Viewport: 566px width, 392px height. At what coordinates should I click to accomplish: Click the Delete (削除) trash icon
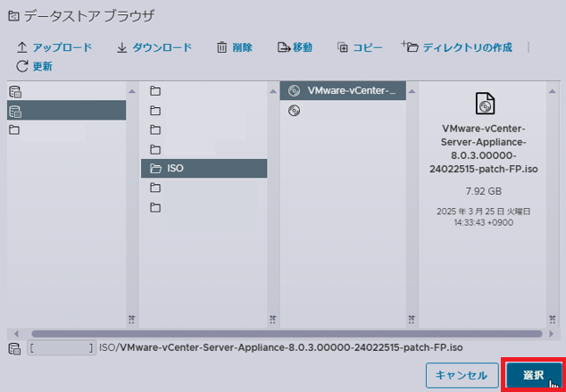click(x=222, y=47)
